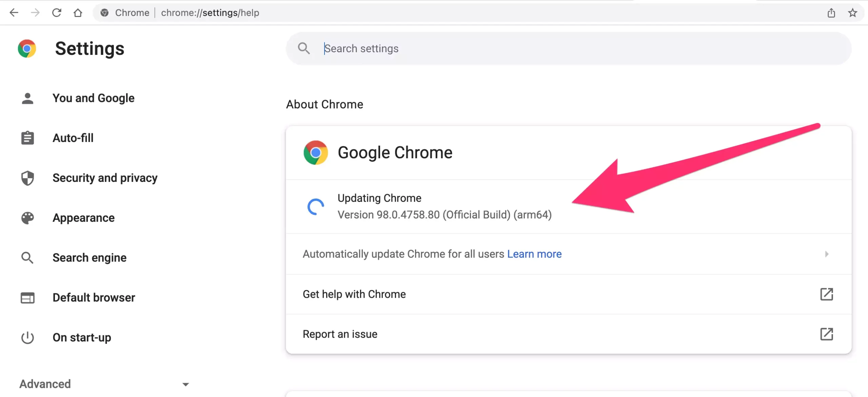Open You and Google settings
868x397 pixels.
pos(93,98)
